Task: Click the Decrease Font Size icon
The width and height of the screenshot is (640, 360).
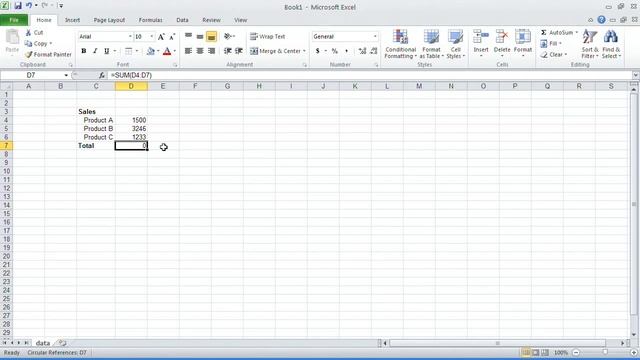Action: pyautogui.click(x=172, y=37)
